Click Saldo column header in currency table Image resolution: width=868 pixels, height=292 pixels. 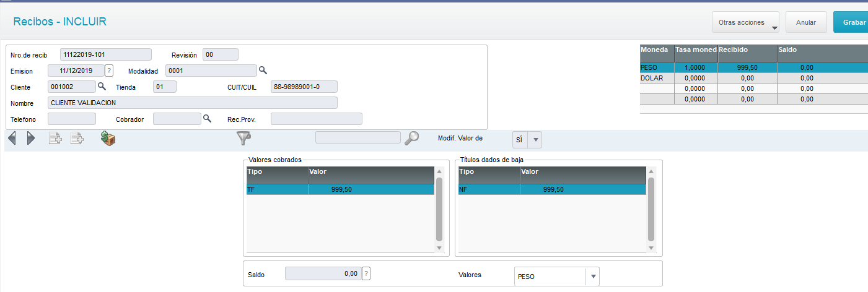point(822,53)
